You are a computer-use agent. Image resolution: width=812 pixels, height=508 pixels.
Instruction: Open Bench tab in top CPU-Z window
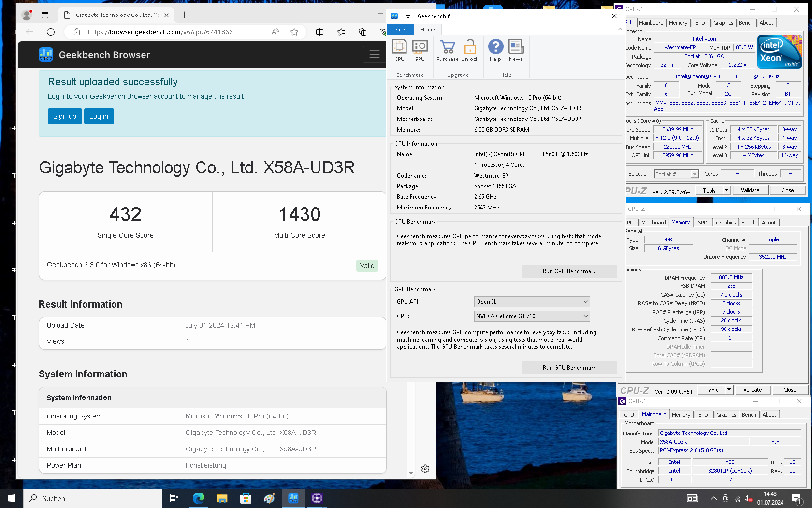click(746, 23)
